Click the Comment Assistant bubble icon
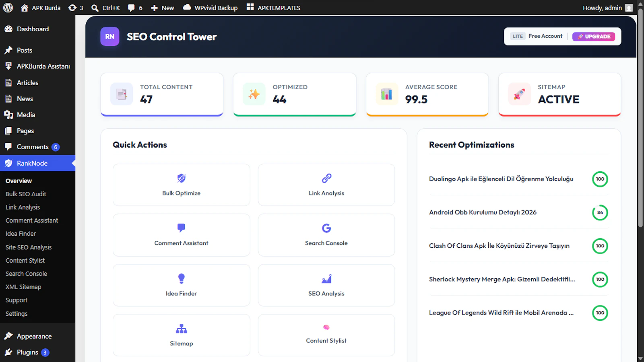The height and width of the screenshot is (362, 644). pos(182,228)
